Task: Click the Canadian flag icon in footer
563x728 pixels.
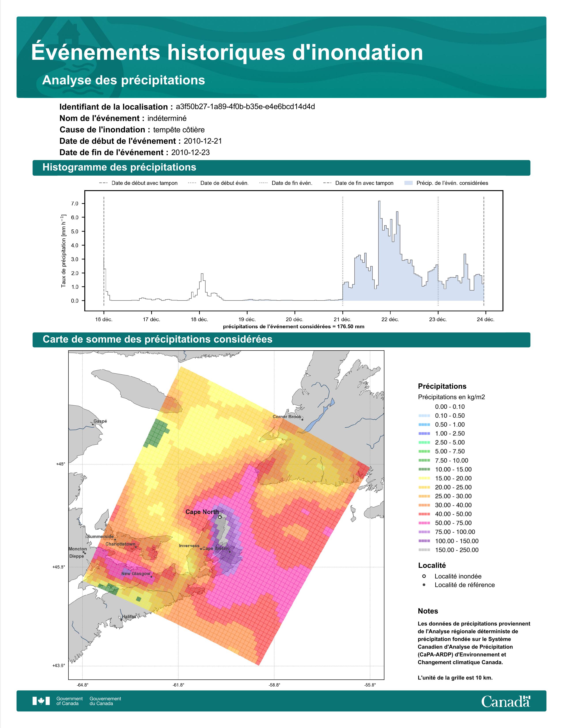Action: coord(41,701)
